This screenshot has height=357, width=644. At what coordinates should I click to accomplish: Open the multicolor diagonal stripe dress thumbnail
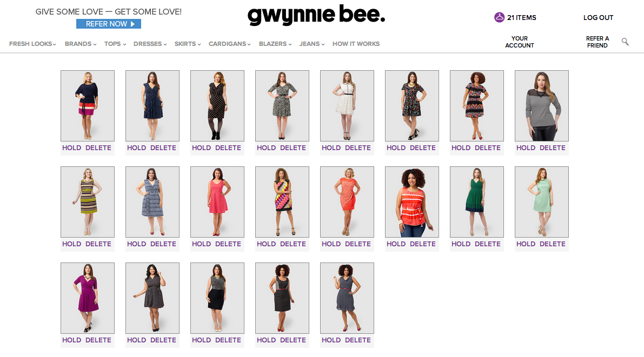click(282, 202)
